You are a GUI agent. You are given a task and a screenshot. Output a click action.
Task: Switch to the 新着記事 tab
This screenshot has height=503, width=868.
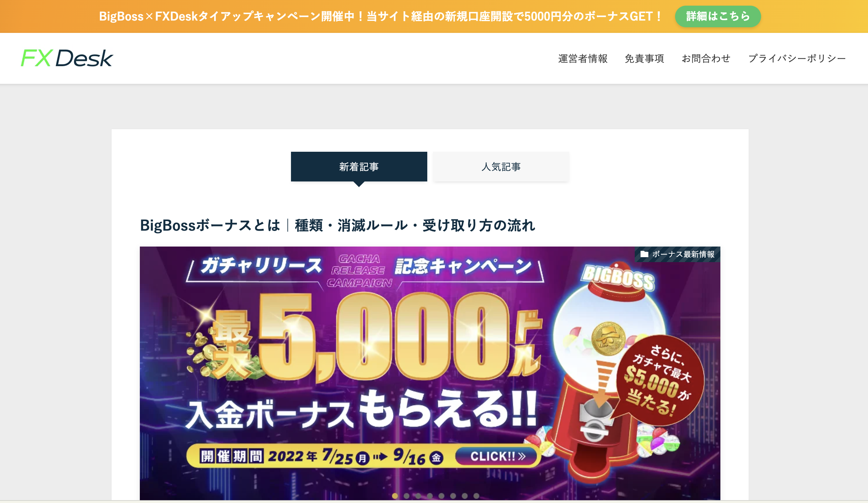point(359,167)
